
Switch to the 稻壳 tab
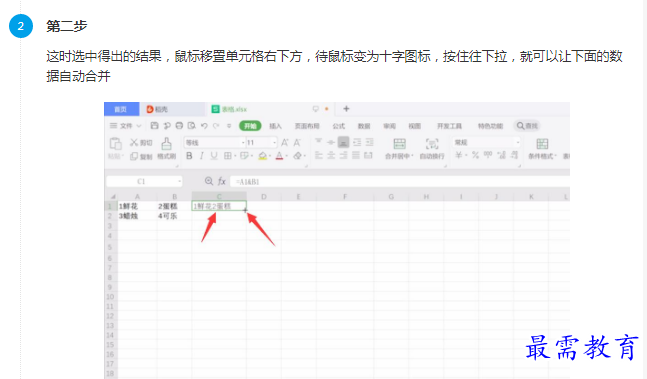point(172,109)
